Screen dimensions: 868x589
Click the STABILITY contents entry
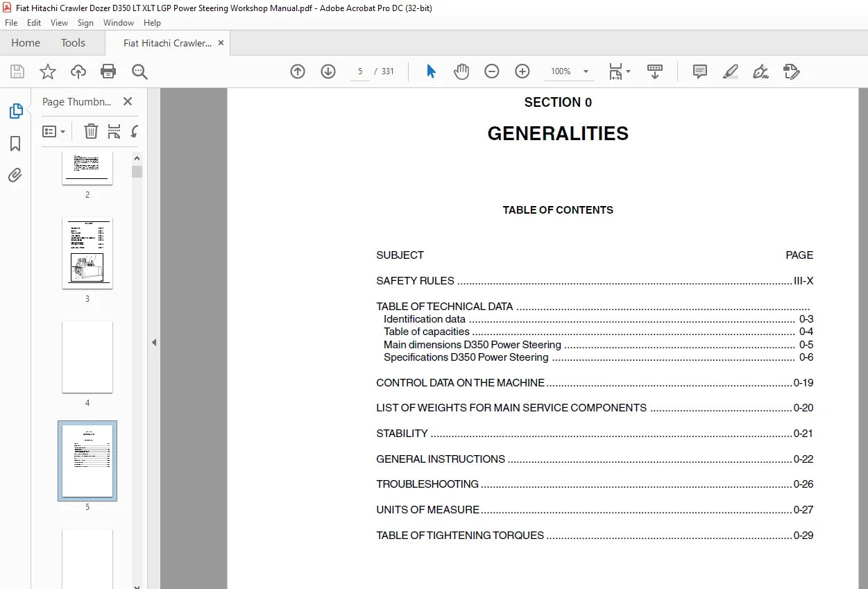(x=595, y=434)
